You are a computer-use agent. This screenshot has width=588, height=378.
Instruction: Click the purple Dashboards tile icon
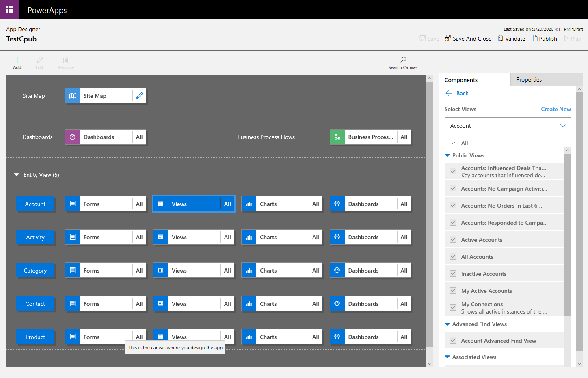73,137
